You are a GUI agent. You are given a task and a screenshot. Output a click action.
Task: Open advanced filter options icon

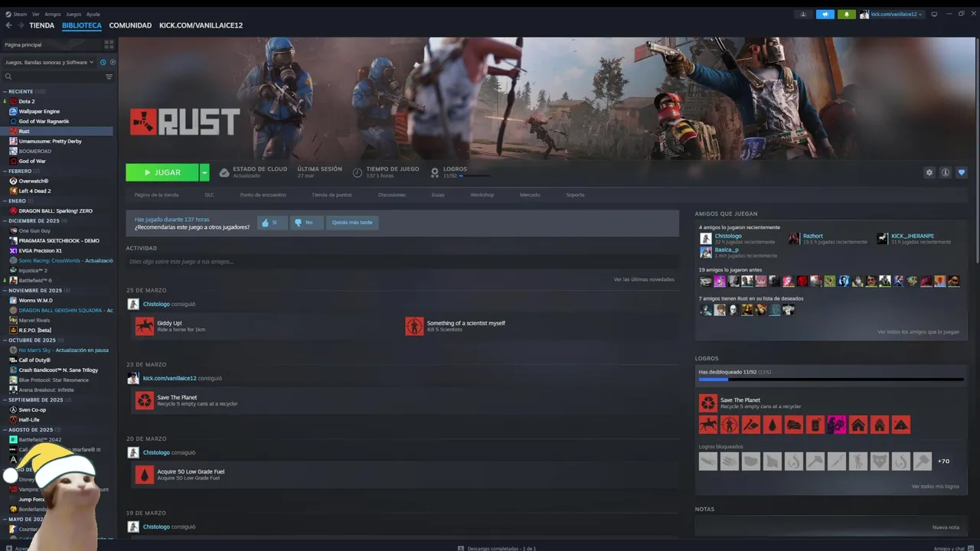(109, 77)
